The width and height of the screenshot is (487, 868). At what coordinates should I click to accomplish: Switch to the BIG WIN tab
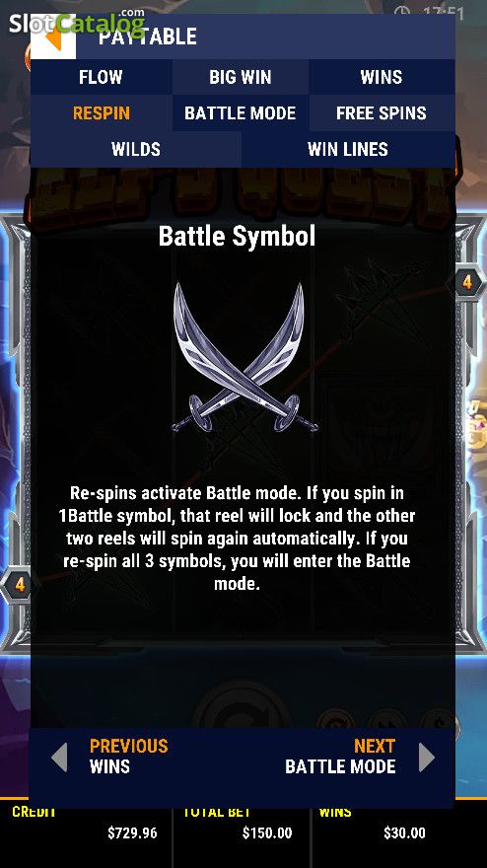[x=241, y=77]
